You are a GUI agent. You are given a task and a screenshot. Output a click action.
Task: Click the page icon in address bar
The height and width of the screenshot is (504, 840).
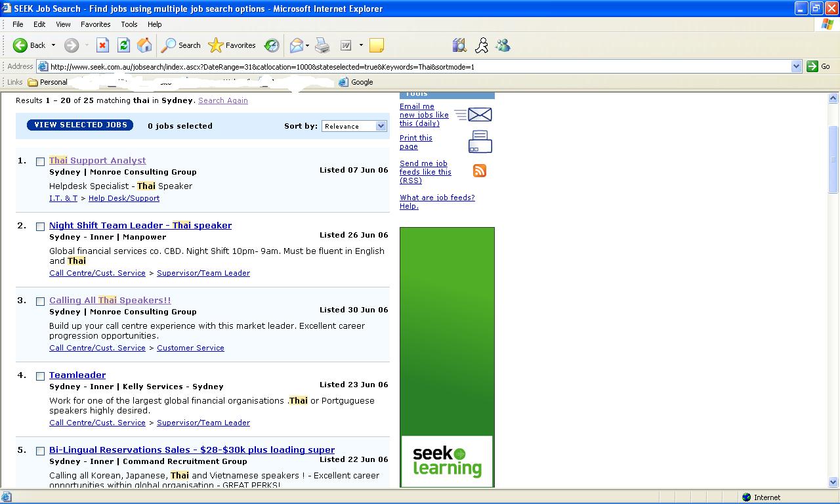point(43,66)
